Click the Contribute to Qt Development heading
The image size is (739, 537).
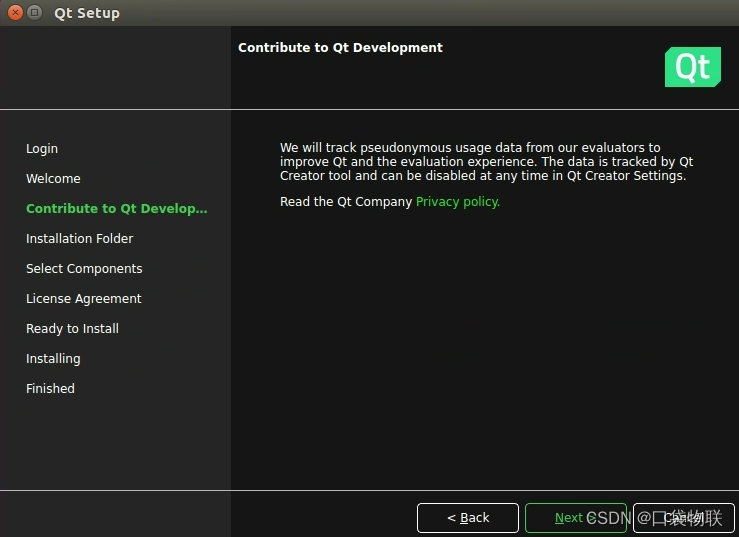[x=340, y=48]
